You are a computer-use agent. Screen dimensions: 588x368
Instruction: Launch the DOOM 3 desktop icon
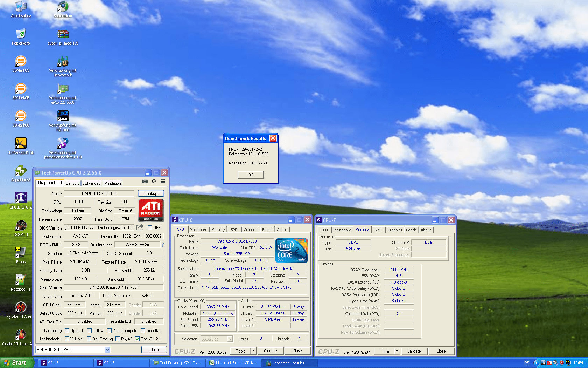[x=21, y=228]
